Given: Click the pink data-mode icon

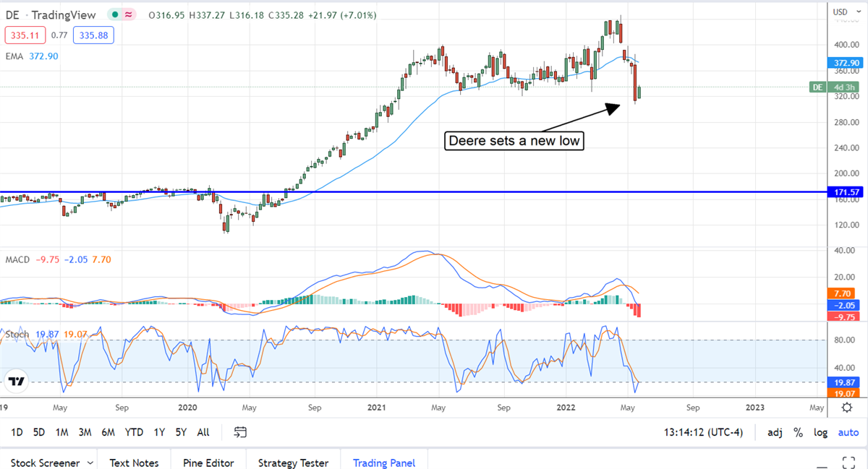Looking at the screenshot, I should click(x=128, y=15).
